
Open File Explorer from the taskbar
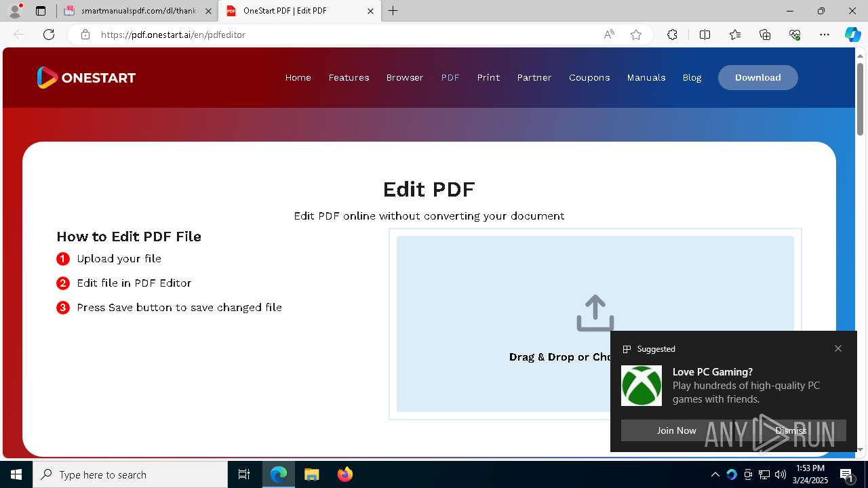(x=312, y=474)
